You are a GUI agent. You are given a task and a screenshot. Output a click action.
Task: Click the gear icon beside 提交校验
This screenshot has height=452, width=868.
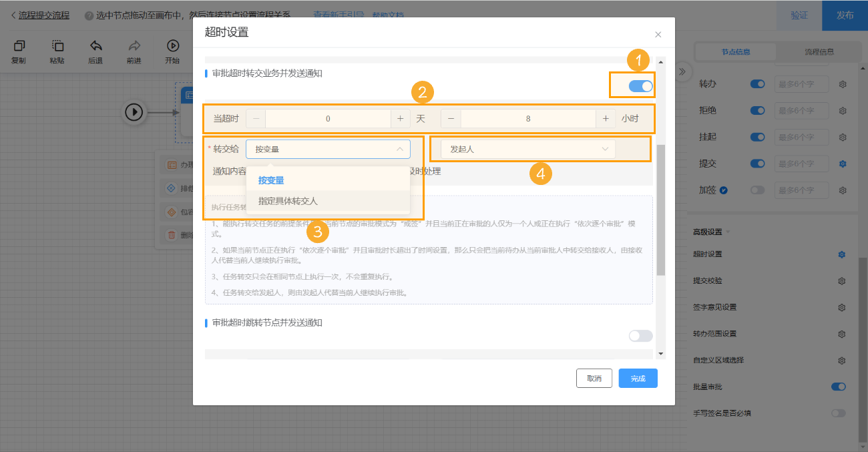pyautogui.click(x=842, y=280)
